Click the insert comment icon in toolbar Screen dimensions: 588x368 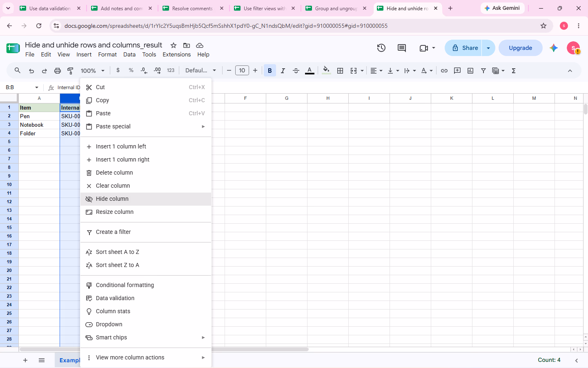coord(457,71)
